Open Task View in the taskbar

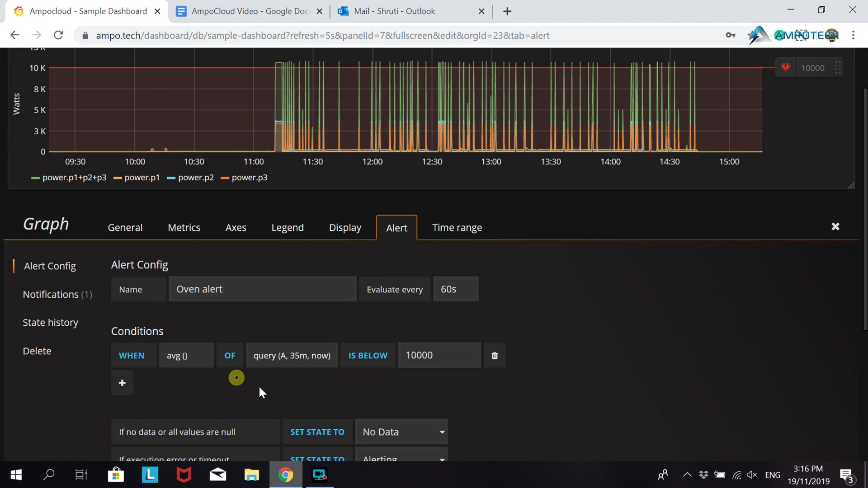click(81, 475)
